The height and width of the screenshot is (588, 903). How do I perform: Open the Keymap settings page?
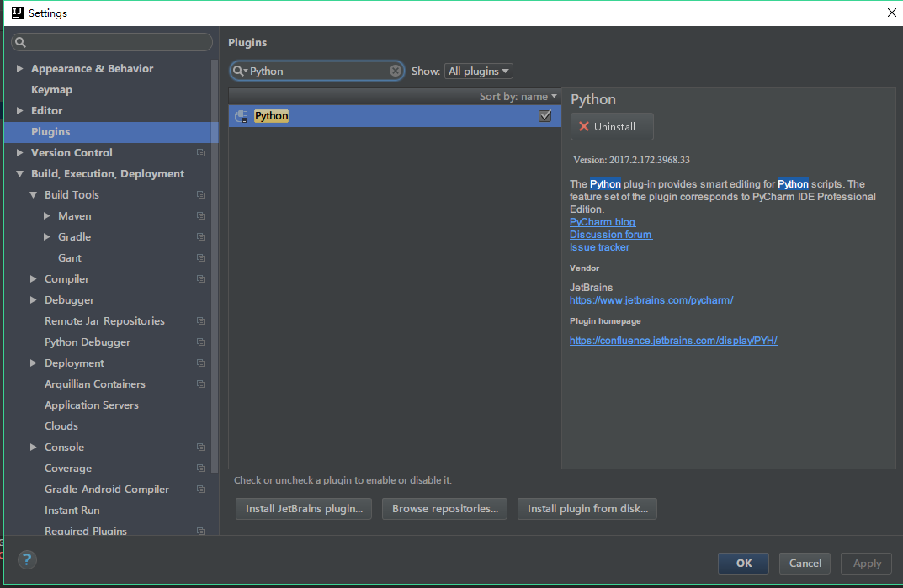[52, 90]
